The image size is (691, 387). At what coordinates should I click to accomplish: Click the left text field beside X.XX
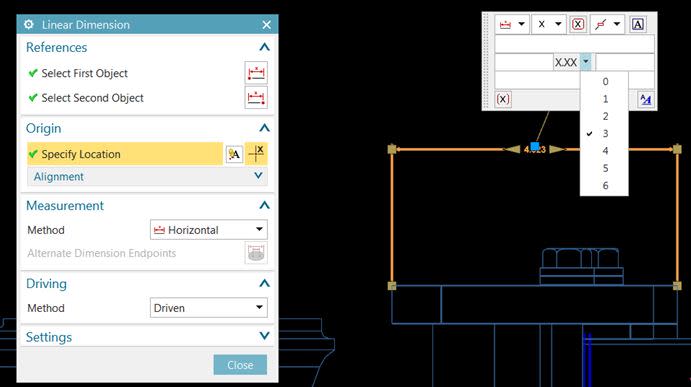point(524,62)
